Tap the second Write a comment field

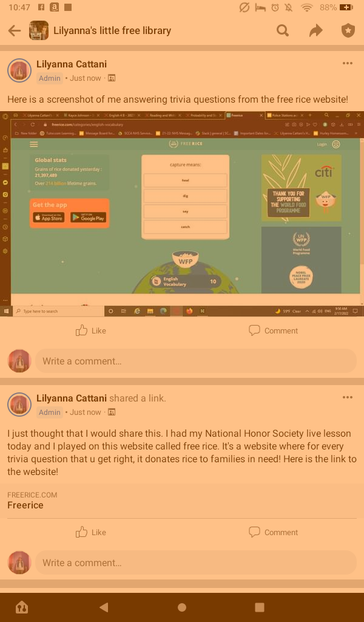pyautogui.click(x=196, y=562)
